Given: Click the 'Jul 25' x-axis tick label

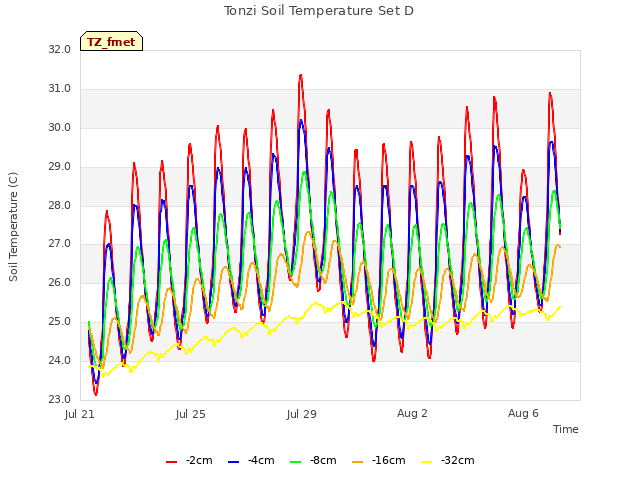Looking at the screenshot, I should [x=191, y=414].
